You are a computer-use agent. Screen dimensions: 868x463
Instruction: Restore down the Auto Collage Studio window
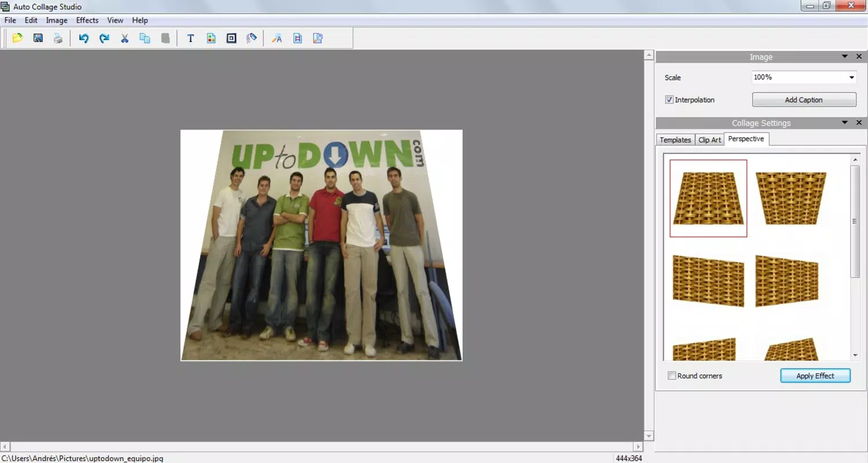pos(826,5)
